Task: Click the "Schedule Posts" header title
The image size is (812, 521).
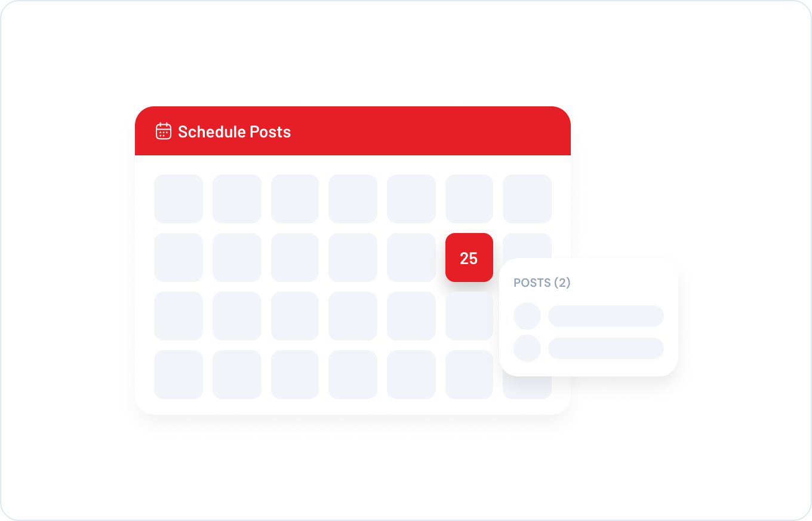Action: click(x=234, y=132)
